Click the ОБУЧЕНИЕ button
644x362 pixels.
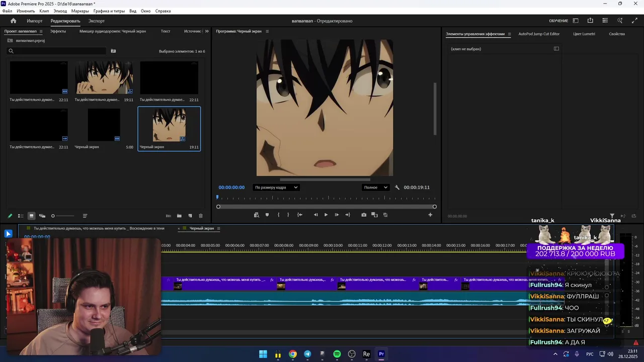click(x=558, y=21)
